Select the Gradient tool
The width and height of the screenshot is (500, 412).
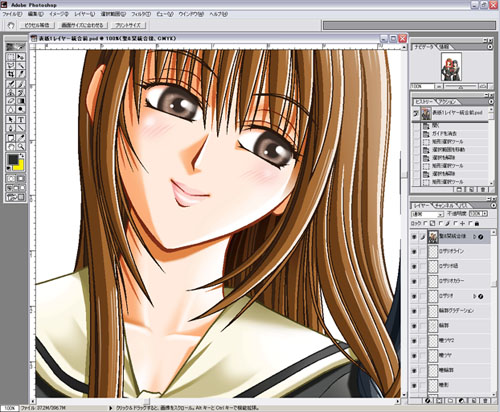21,101
